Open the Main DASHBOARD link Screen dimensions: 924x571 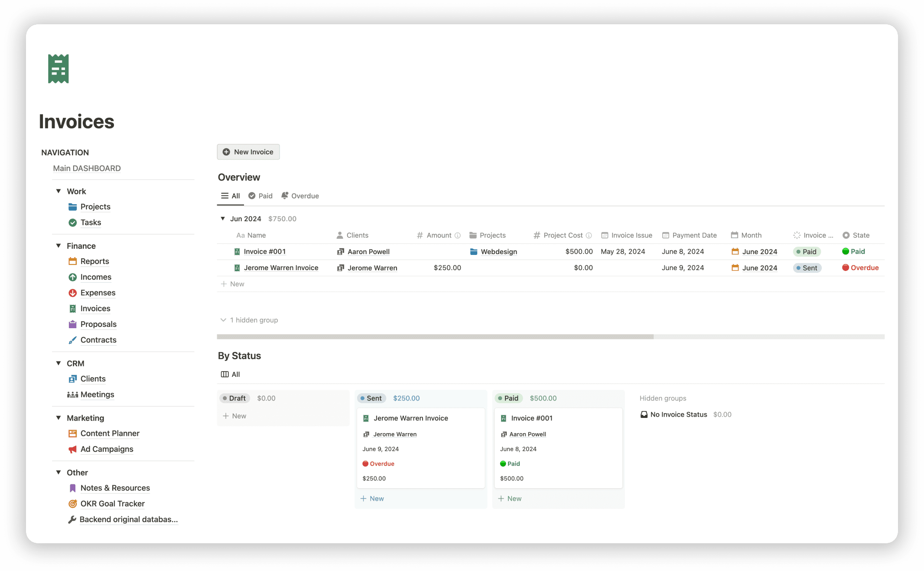tap(87, 168)
